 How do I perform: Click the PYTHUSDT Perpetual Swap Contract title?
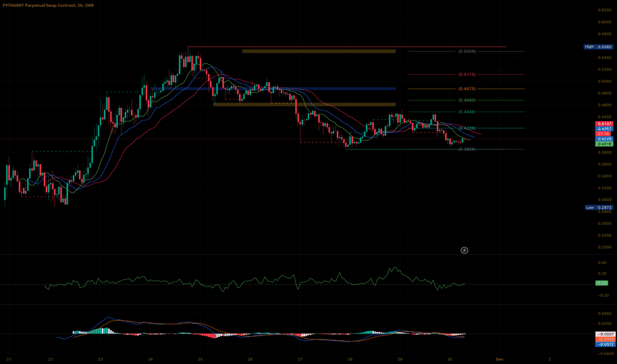pyautogui.click(x=49, y=5)
